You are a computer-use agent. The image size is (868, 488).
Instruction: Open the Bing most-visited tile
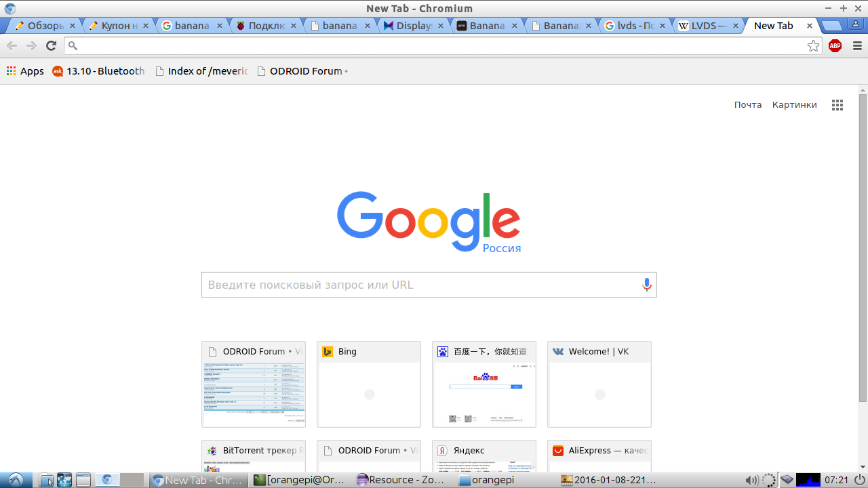coord(369,384)
